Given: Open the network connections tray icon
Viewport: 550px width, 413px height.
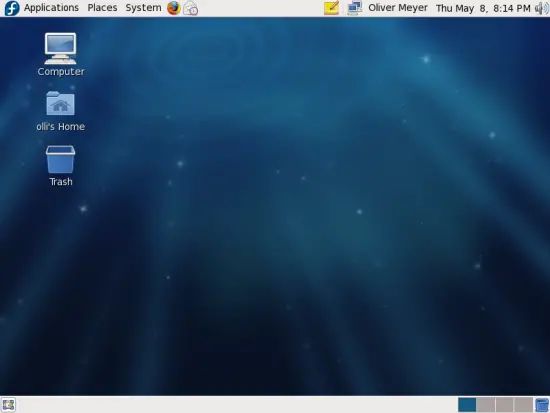Looking at the screenshot, I should coord(355,8).
